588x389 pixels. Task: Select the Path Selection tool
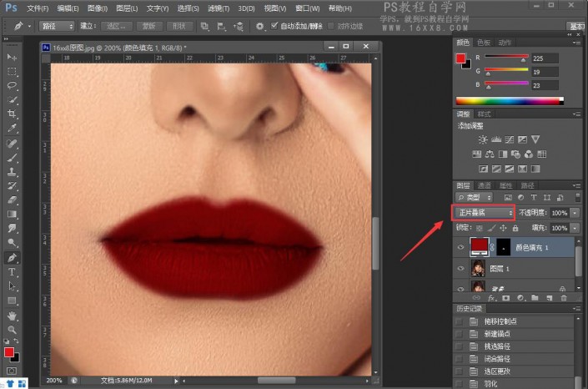tap(12, 286)
